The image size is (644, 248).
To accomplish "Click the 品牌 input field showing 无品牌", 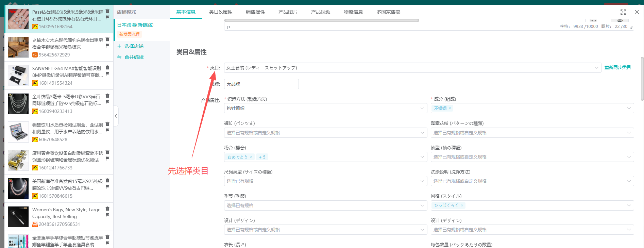I will coord(261,84).
